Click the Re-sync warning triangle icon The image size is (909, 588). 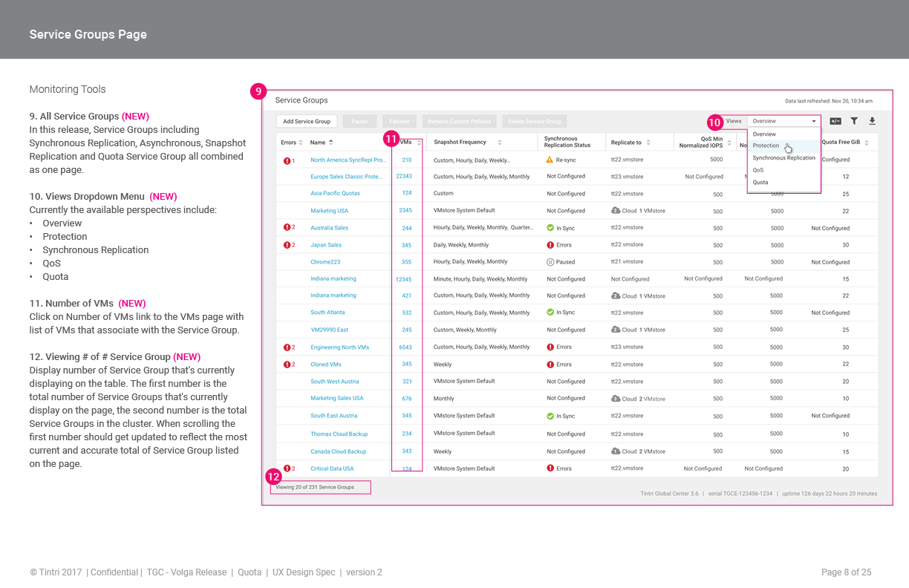(550, 160)
